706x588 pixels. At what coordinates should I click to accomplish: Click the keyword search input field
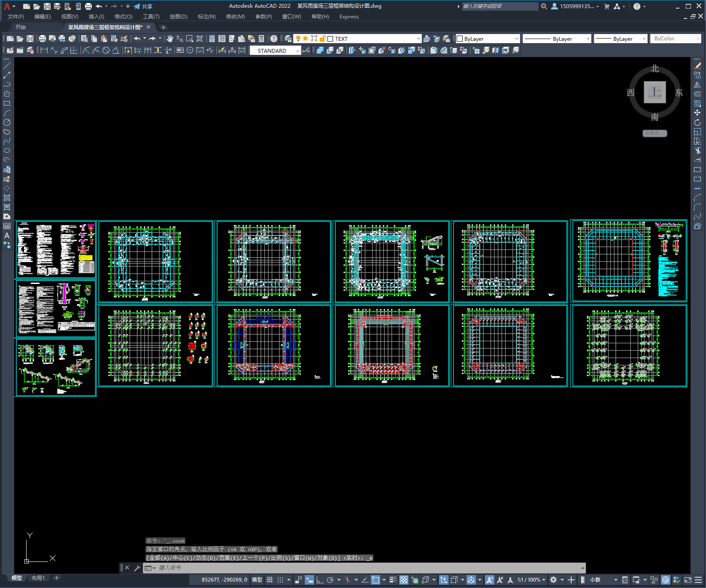[500, 6]
